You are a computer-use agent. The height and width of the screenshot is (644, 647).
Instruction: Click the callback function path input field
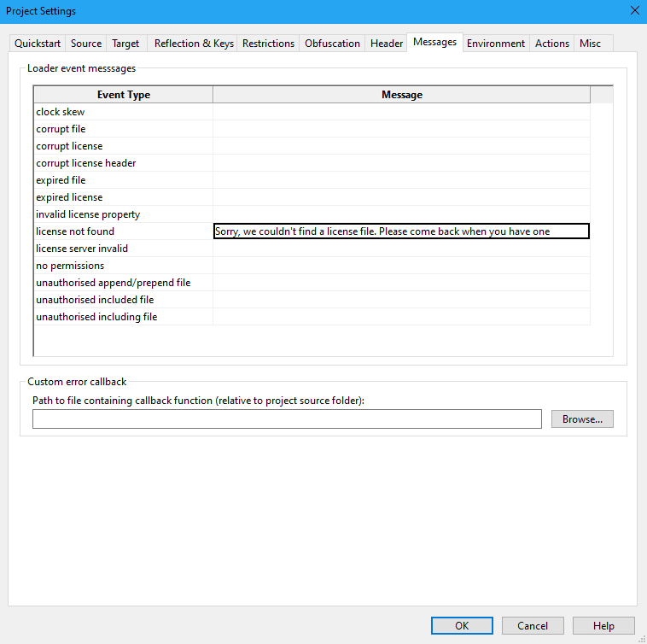pos(287,419)
